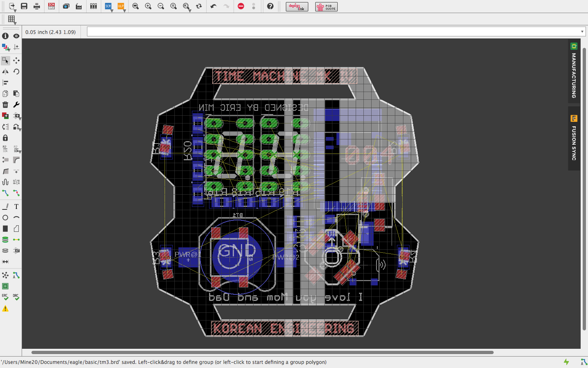Click the Save floppy disk icon
588x368 pixels.
[x=24, y=6]
